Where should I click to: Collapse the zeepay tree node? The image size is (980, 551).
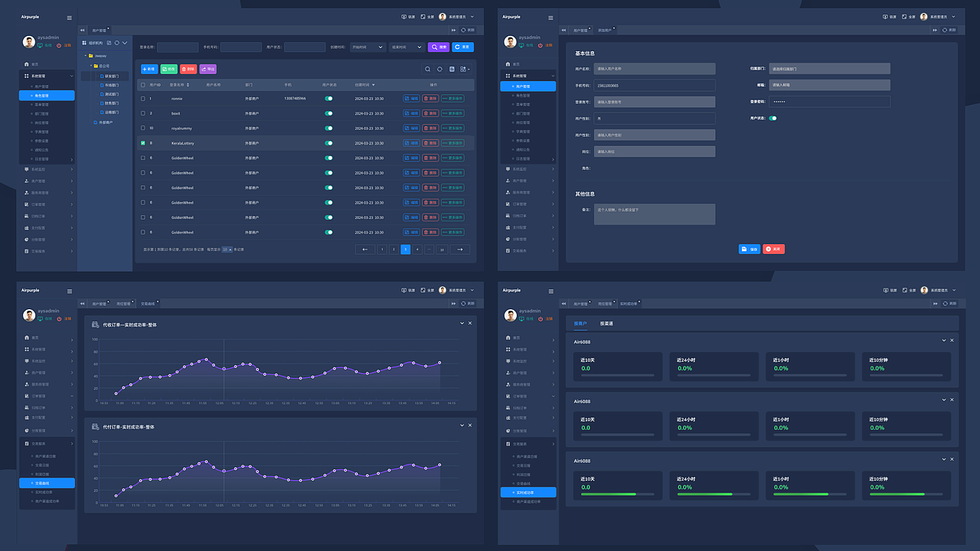[86, 56]
